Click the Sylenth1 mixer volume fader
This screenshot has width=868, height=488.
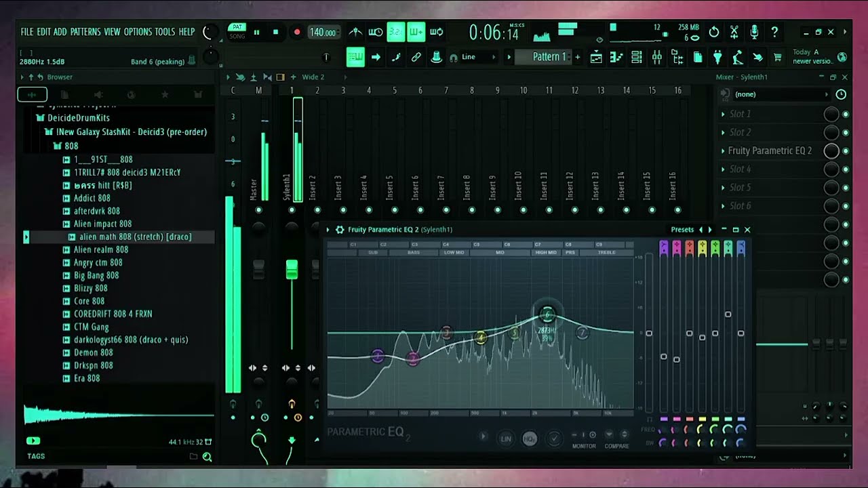[x=292, y=269]
